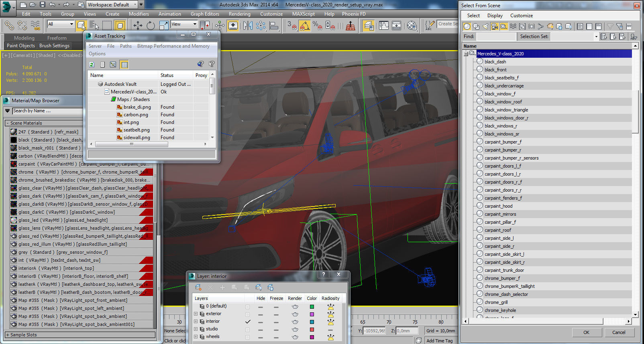644x344 pixels.
Task: Open the Curve Editor
Action: coord(384,26)
